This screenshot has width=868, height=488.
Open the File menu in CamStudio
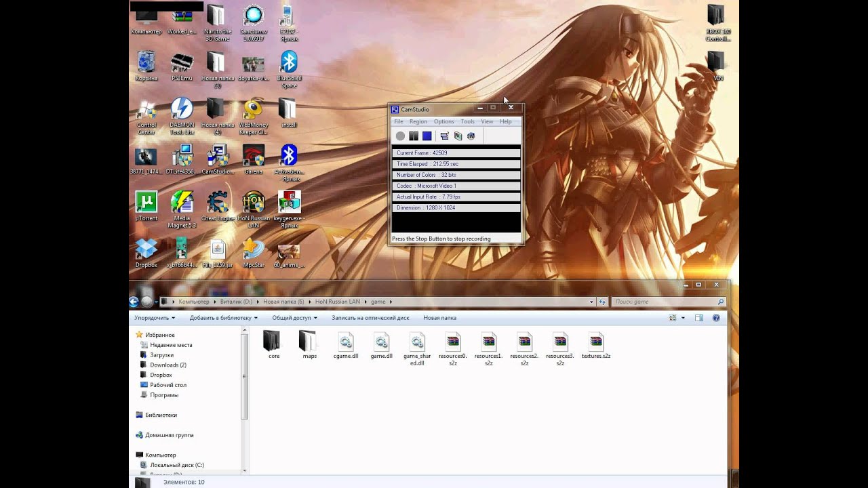pyautogui.click(x=399, y=122)
